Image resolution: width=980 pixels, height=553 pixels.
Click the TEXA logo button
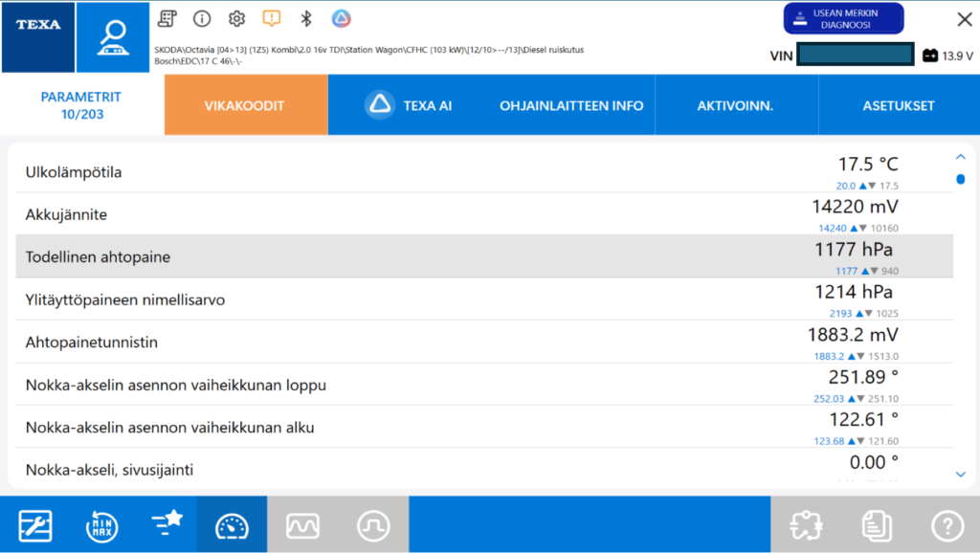[38, 37]
